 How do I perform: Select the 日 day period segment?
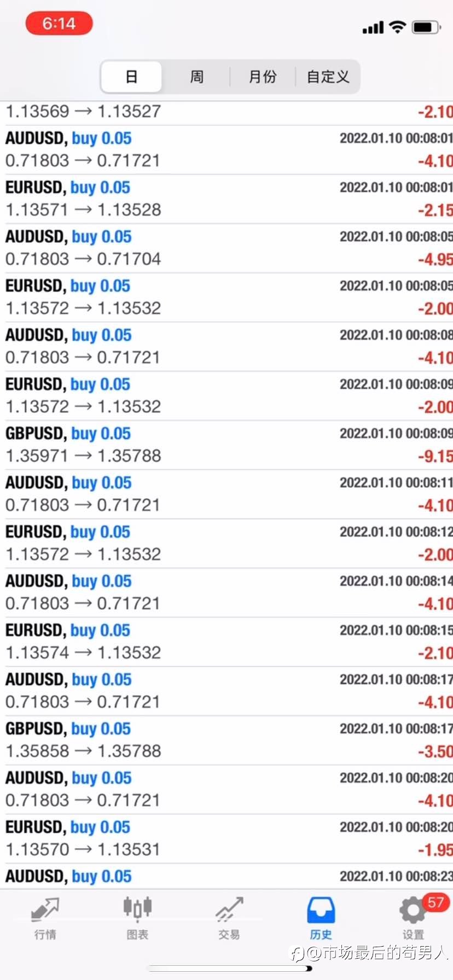click(131, 77)
